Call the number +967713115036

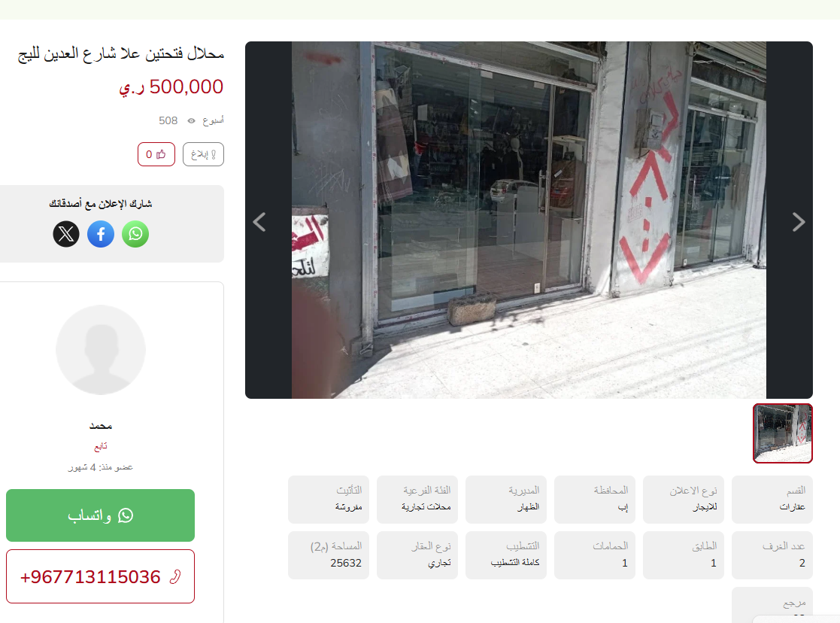click(100, 576)
